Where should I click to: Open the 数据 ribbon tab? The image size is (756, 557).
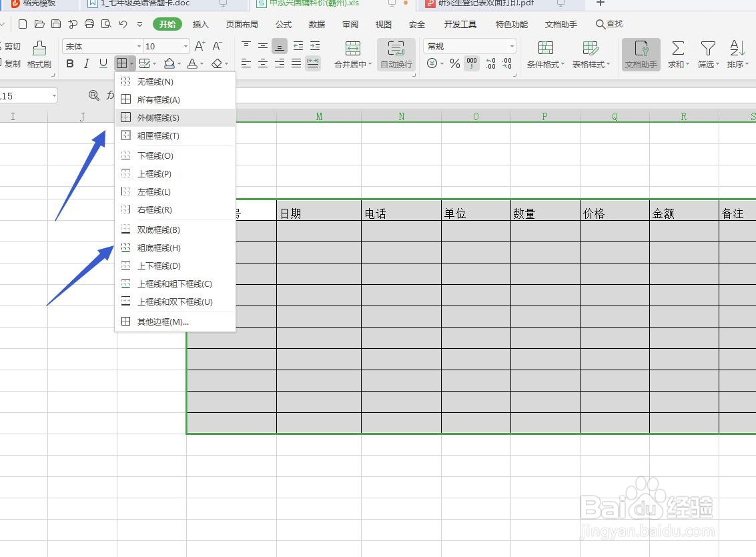click(x=316, y=24)
